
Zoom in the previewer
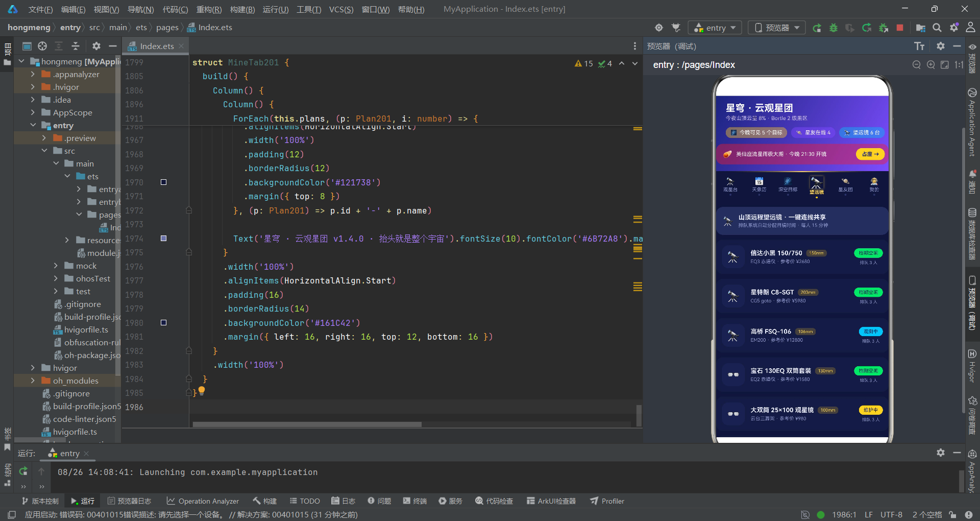(931, 65)
